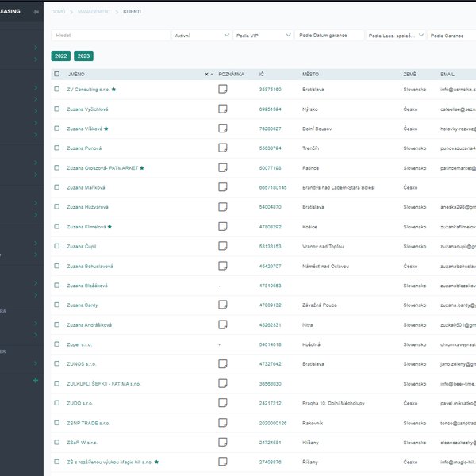Toggle the select-all checkbox in table header
This screenshot has height=476, width=476.
[56, 74]
